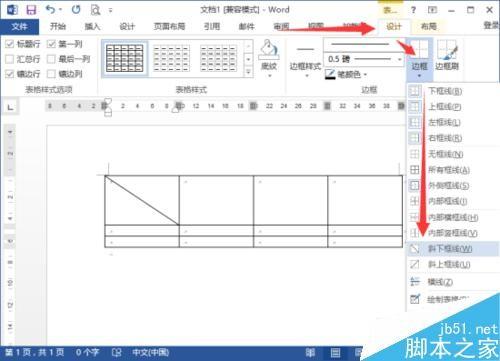The width and height of the screenshot is (500, 361).
Task: Open the line style dropdown
Action: [x=363, y=44]
